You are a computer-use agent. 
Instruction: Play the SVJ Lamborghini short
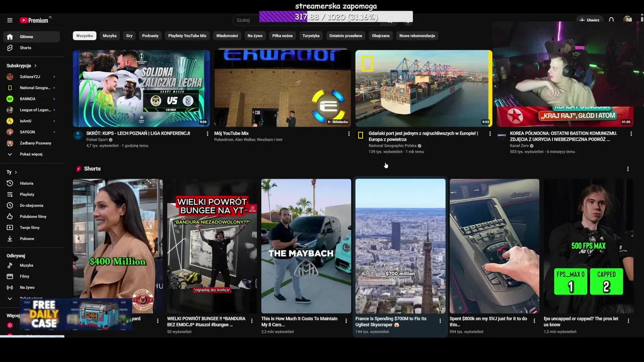point(494,246)
